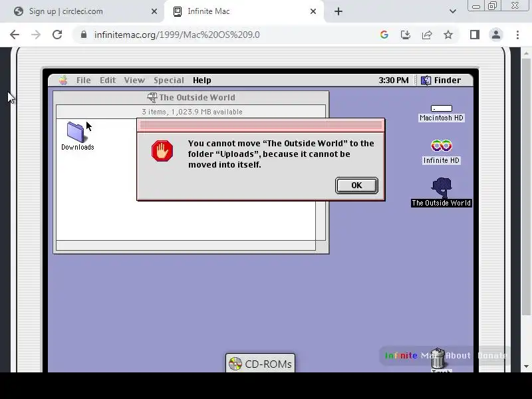
Task: Click the share page icon
Action: coord(427,35)
